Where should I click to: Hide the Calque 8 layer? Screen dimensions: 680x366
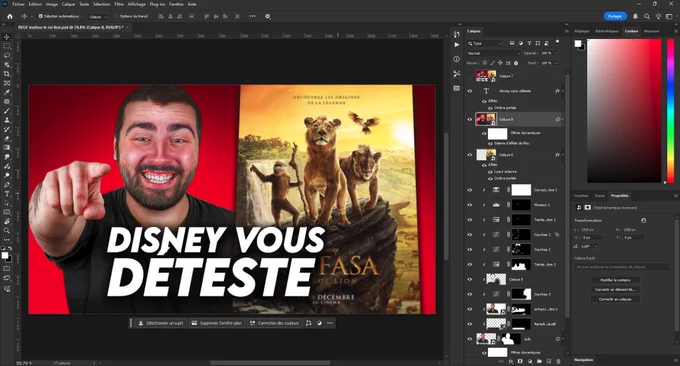click(x=470, y=119)
